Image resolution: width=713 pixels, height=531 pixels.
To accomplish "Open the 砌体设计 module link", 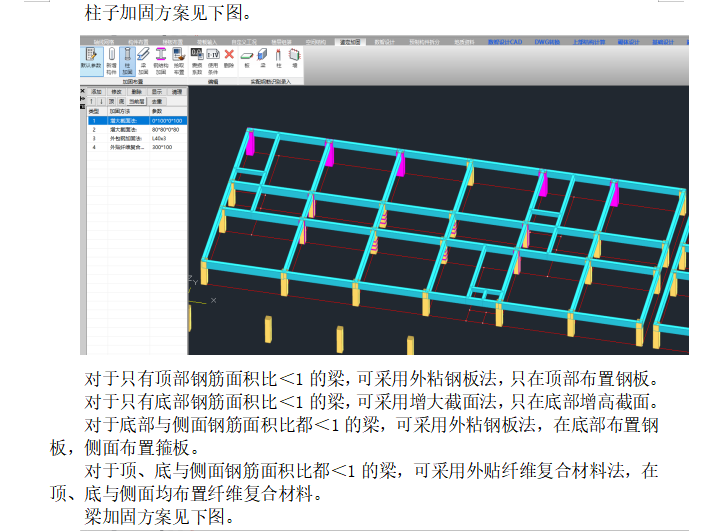I will [628, 42].
